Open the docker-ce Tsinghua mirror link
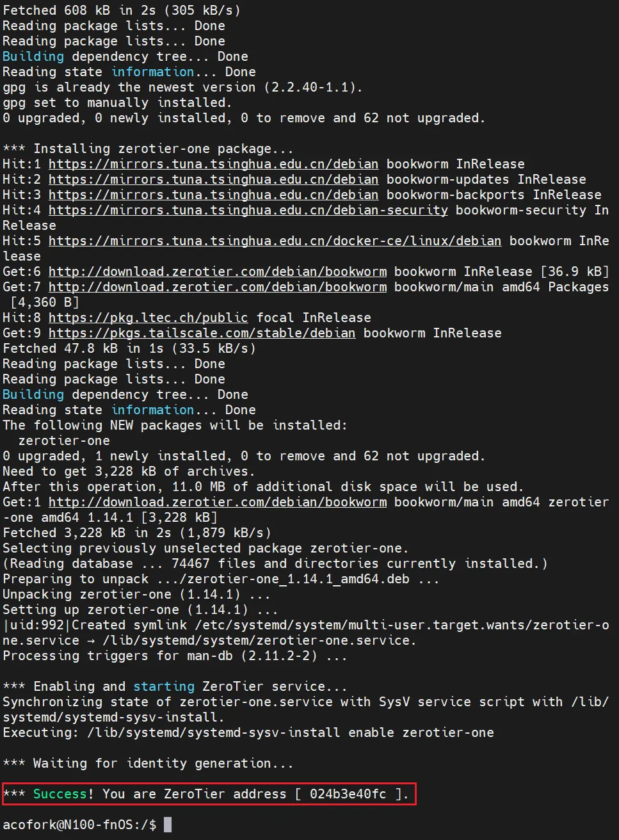 (275, 241)
